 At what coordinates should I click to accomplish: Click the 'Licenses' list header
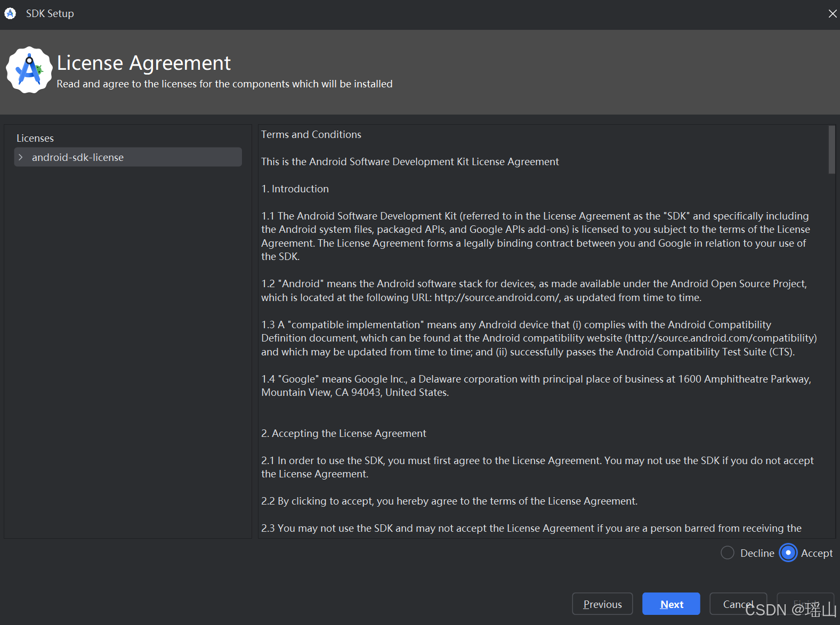pos(35,138)
